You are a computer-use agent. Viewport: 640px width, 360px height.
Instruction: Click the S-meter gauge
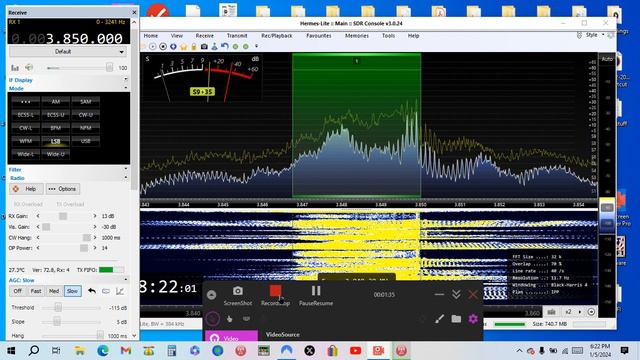pos(203,78)
